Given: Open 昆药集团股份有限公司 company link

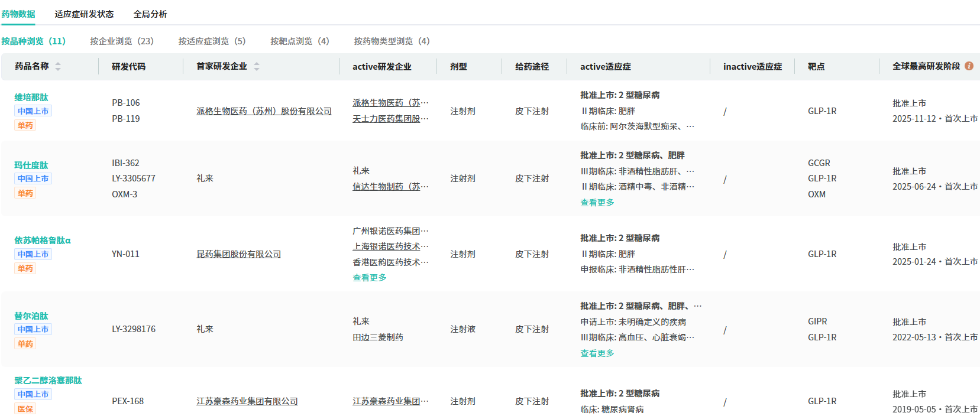Looking at the screenshot, I should tap(238, 254).
